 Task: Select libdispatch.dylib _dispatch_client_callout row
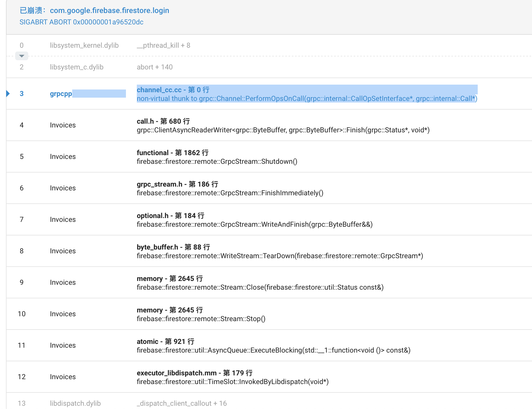pos(182,403)
